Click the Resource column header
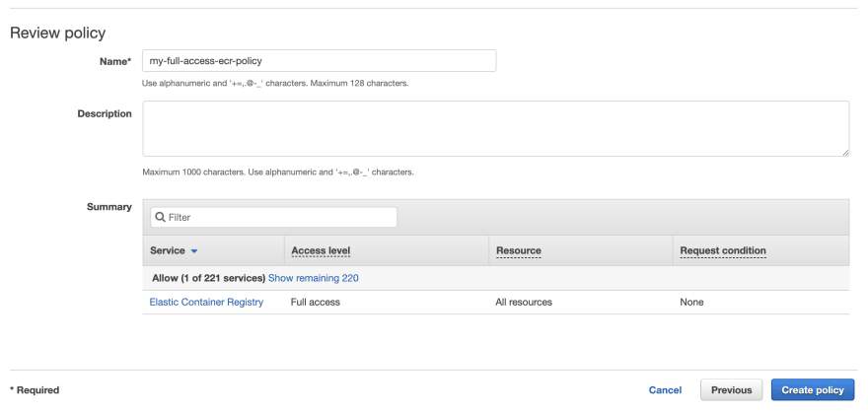868x414 pixels. pos(519,250)
